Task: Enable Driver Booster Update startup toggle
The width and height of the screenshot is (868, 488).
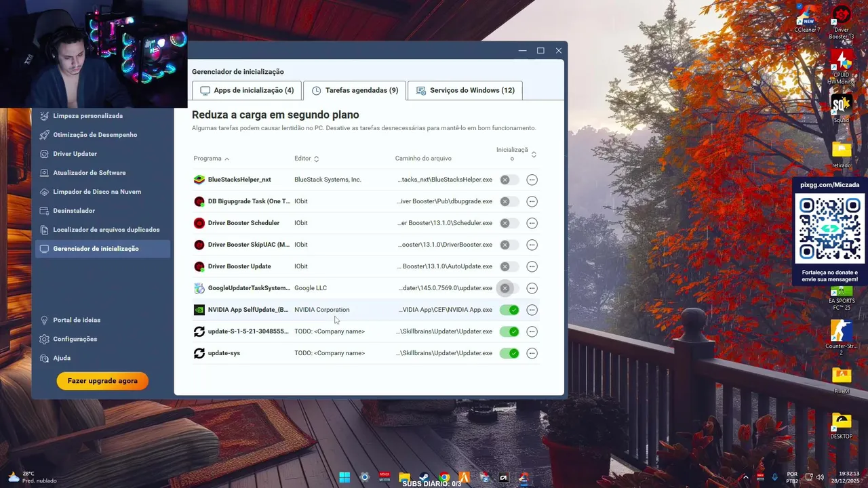Action: pyautogui.click(x=509, y=266)
